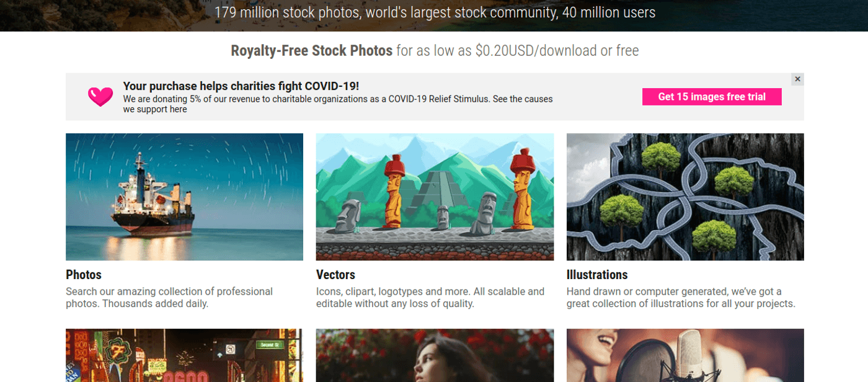Click the Vectors description about icons and clipart
This screenshot has height=382, width=868.
pyautogui.click(x=430, y=298)
